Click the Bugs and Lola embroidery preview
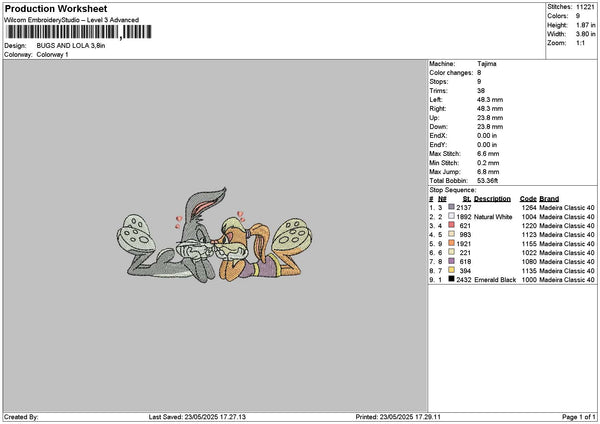The image size is (600, 424). click(214, 235)
